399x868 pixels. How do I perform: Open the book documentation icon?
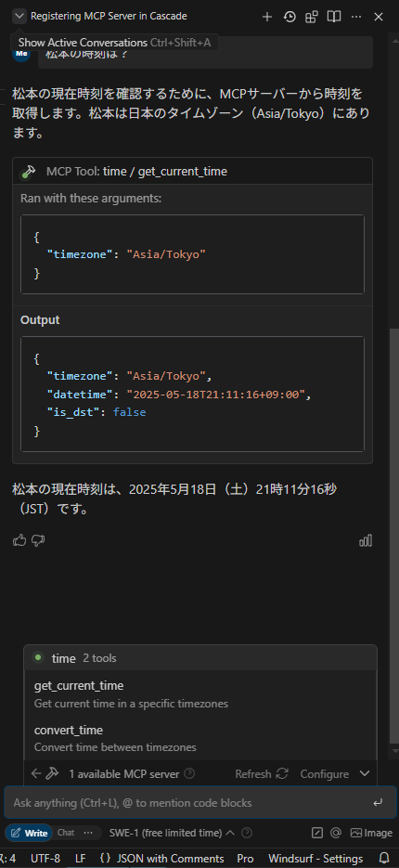[x=334, y=17]
